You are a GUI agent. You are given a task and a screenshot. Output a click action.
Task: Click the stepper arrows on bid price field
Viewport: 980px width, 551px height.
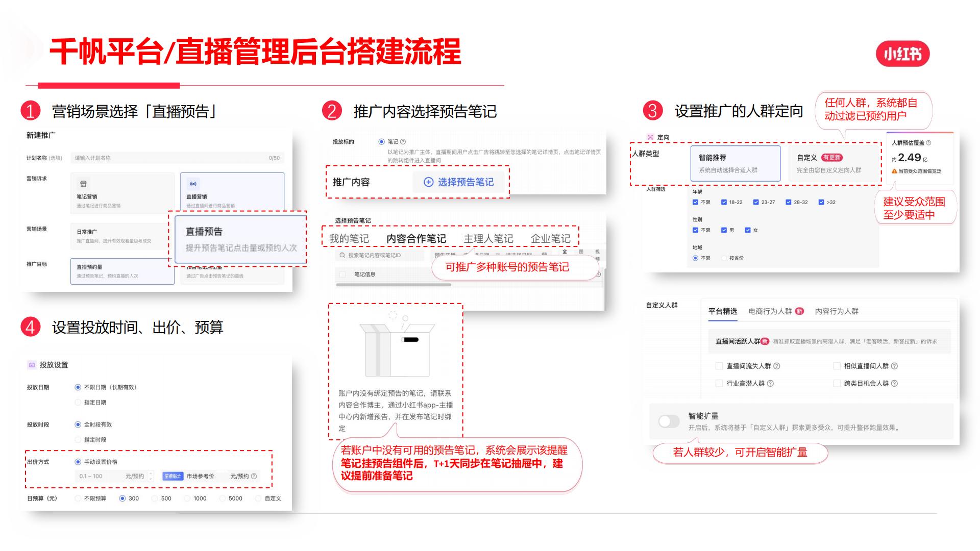coord(151,476)
